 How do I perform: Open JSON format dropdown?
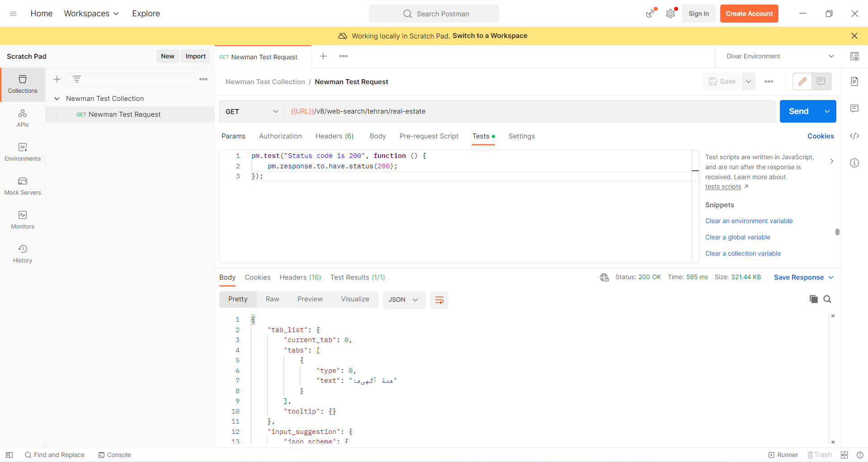pyautogui.click(x=404, y=300)
